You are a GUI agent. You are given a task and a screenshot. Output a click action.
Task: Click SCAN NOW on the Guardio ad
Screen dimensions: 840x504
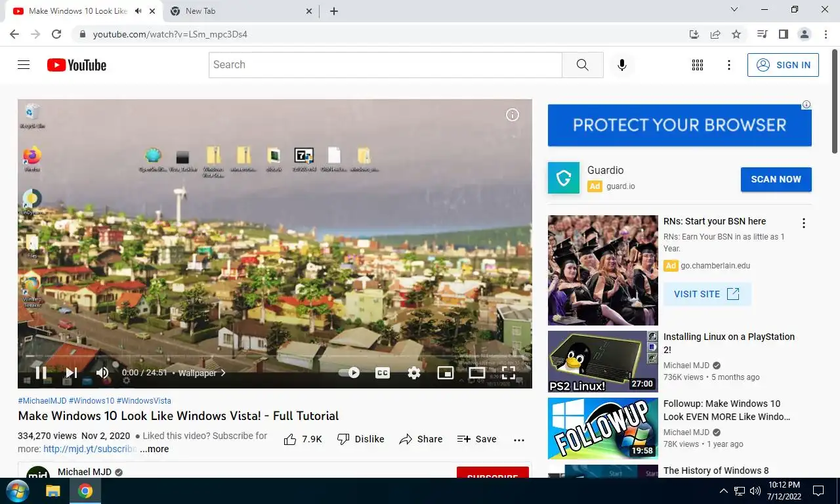(776, 179)
